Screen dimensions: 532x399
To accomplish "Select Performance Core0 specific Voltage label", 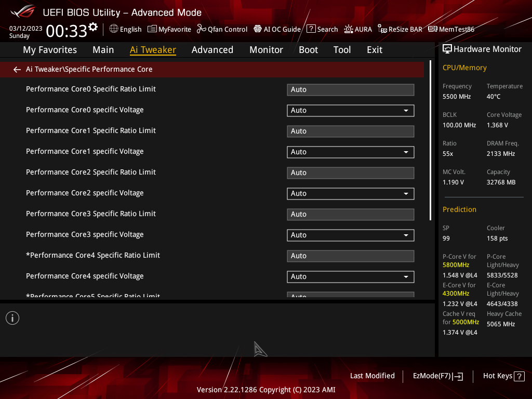I will [85, 110].
